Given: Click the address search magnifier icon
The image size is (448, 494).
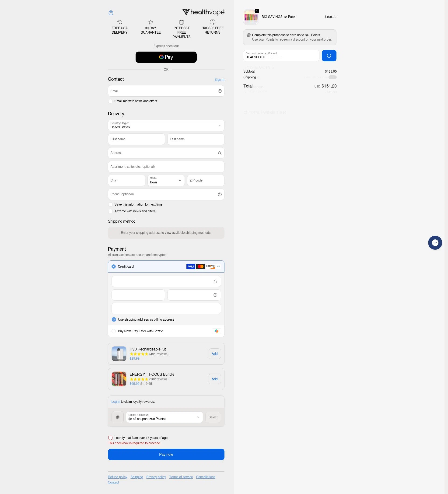Looking at the screenshot, I should click(x=220, y=153).
